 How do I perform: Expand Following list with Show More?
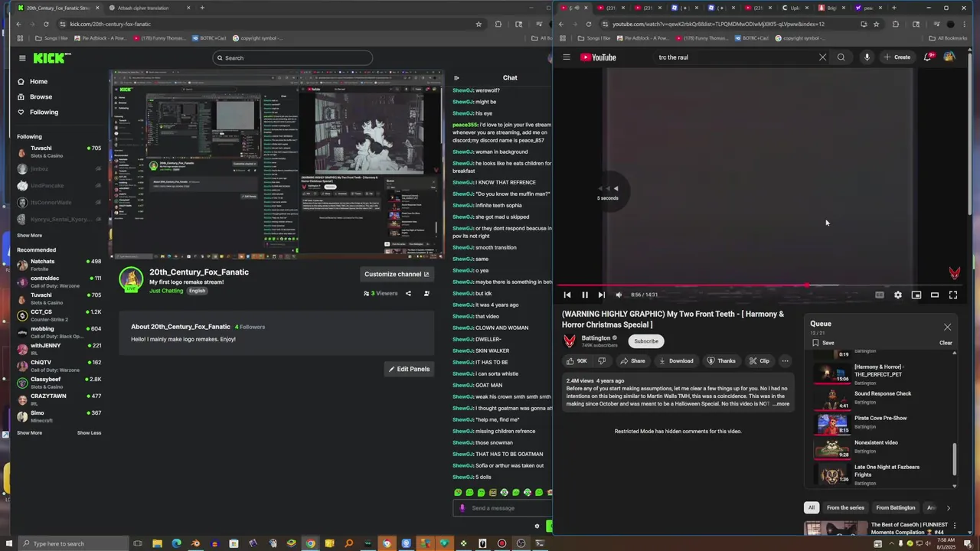30,236
